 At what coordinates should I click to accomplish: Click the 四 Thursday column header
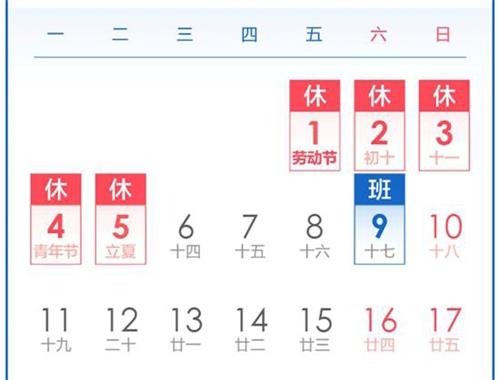click(x=249, y=35)
